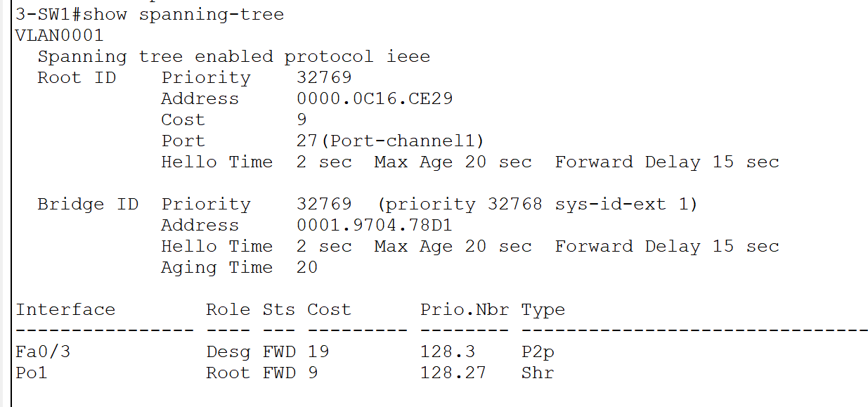Click the Po1 interface entry
This screenshot has width=868, height=407.
tap(32, 373)
